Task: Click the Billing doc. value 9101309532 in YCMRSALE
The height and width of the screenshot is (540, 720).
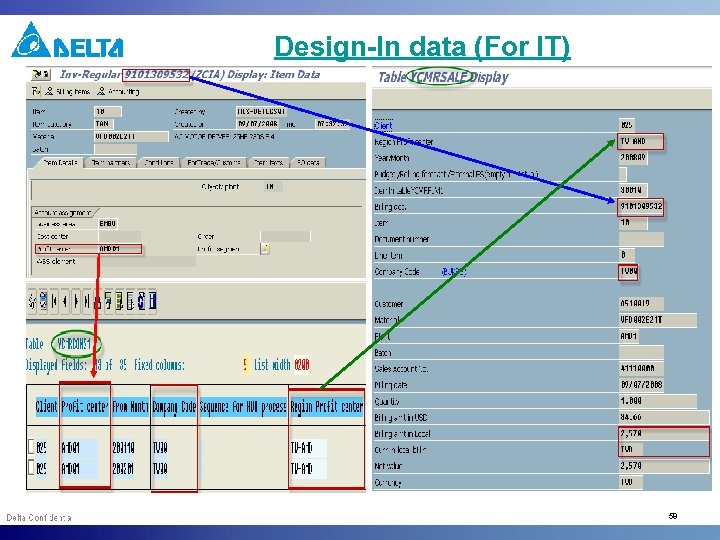Action: coord(641,206)
